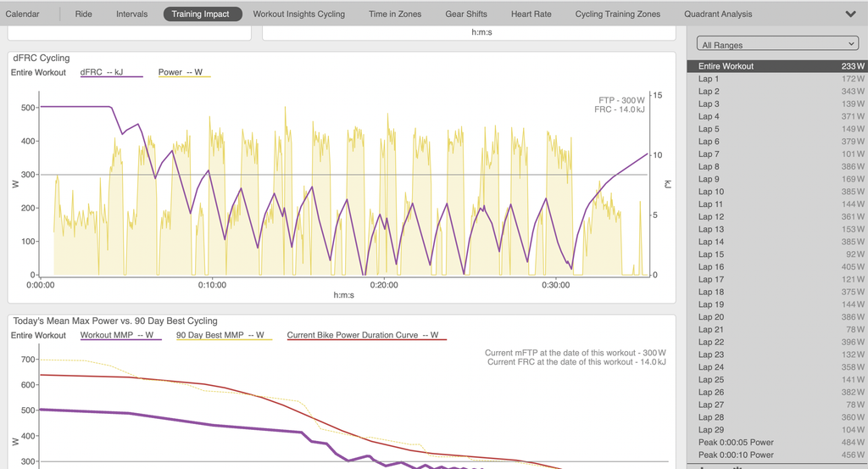
Task: Open Cycling Training Zones tab
Action: tap(617, 14)
